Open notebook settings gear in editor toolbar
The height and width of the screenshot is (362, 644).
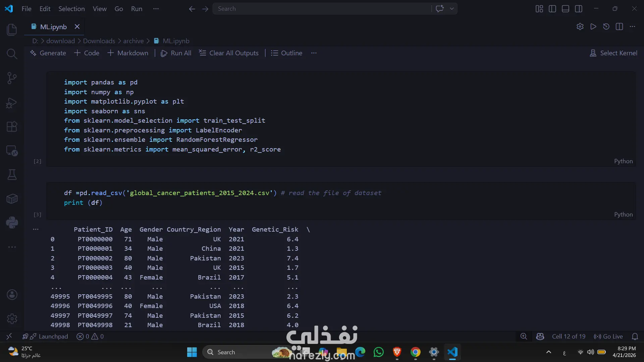(x=580, y=26)
